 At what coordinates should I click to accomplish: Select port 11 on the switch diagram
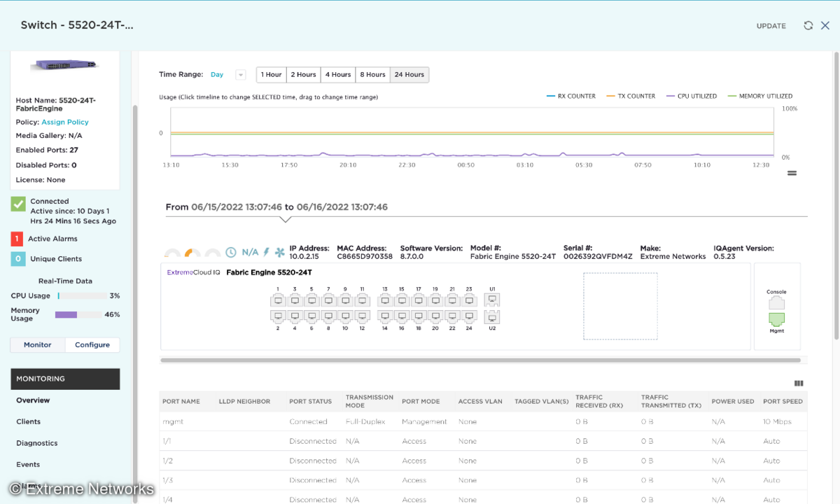coord(362,300)
